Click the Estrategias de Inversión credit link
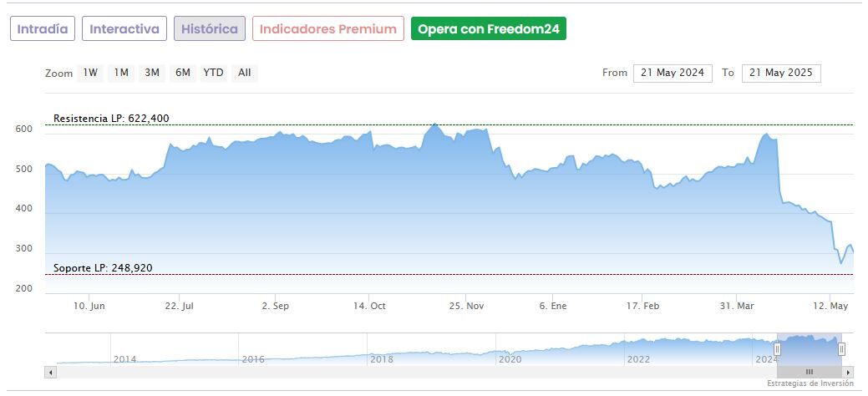The height and width of the screenshot is (396, 868). click(810, 383)
